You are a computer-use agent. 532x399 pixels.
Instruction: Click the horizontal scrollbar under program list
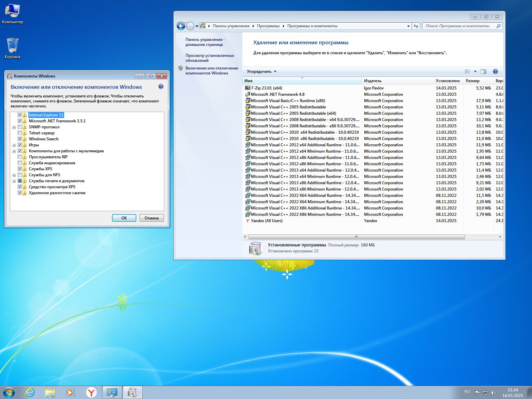pyautogui.click(x=356, y=237)
